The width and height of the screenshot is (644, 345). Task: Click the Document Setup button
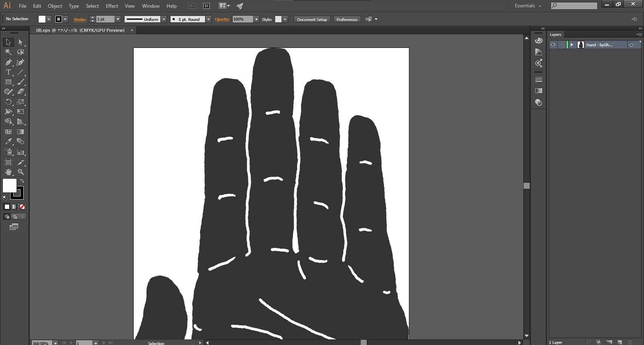312,19
